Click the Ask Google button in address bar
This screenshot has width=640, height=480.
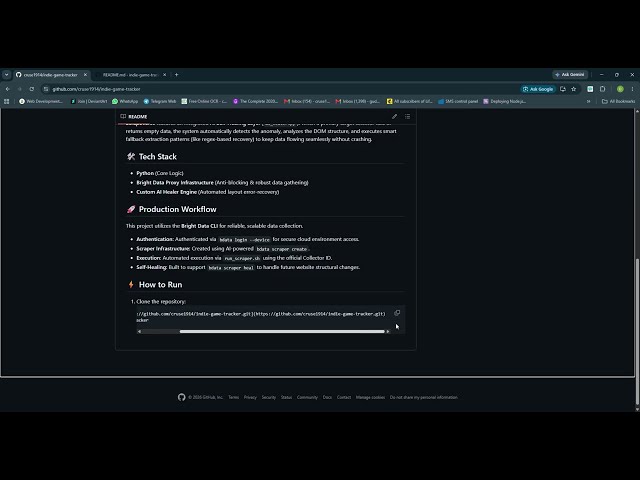538,89
